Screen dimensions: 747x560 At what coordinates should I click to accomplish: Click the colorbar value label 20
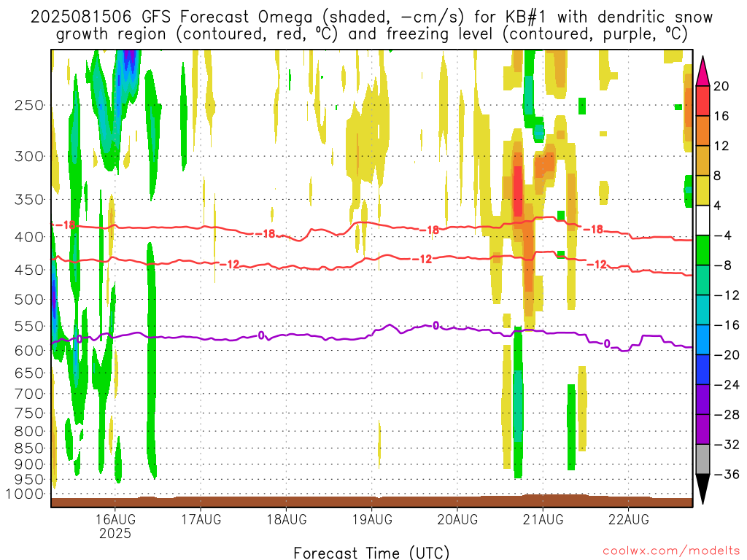(x=721, y=86)
